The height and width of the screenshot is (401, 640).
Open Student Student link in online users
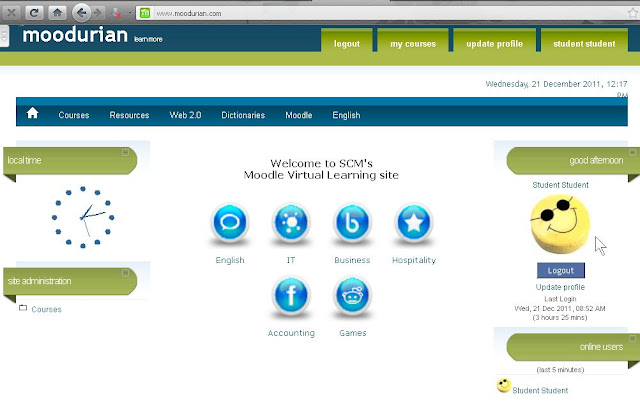540,390
